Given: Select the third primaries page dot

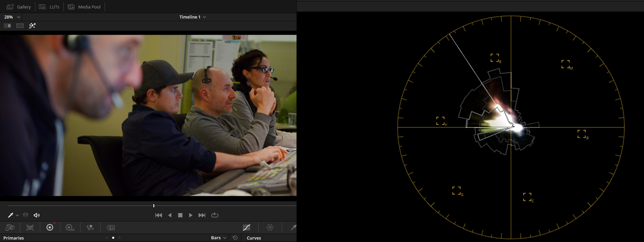Looking at the screenshot, I should [x=120, y=237].
